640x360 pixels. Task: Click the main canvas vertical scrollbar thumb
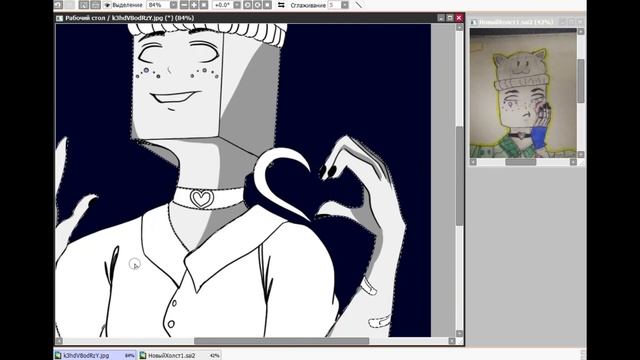[459, 176]
